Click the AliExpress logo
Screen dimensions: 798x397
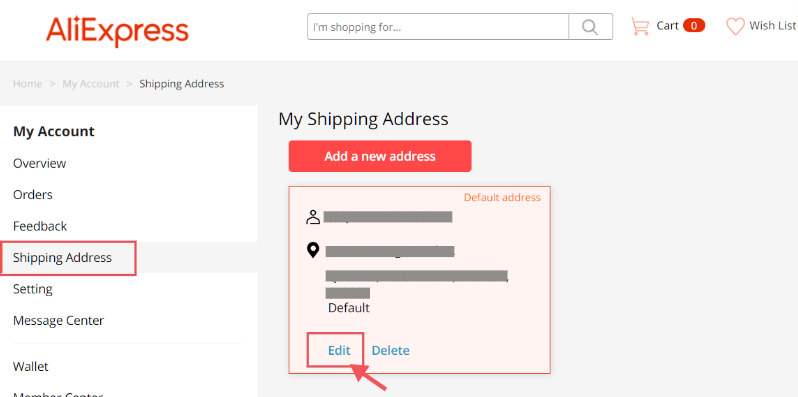coord(117,31)
